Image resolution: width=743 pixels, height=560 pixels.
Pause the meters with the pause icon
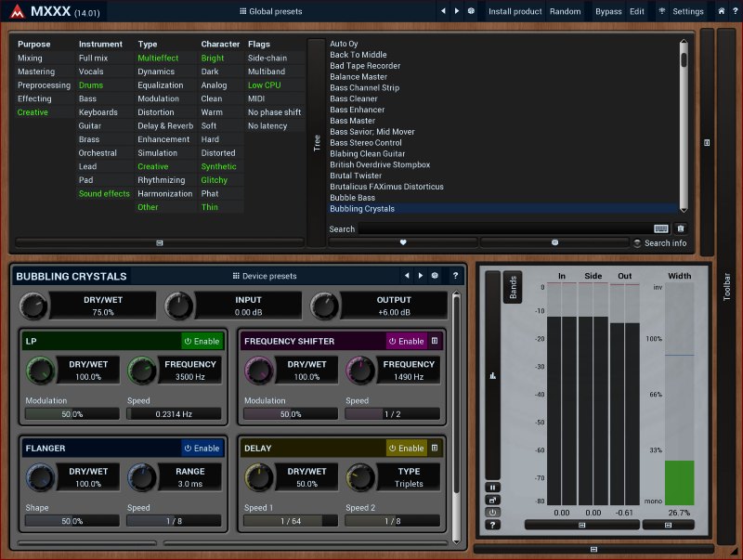492,487
